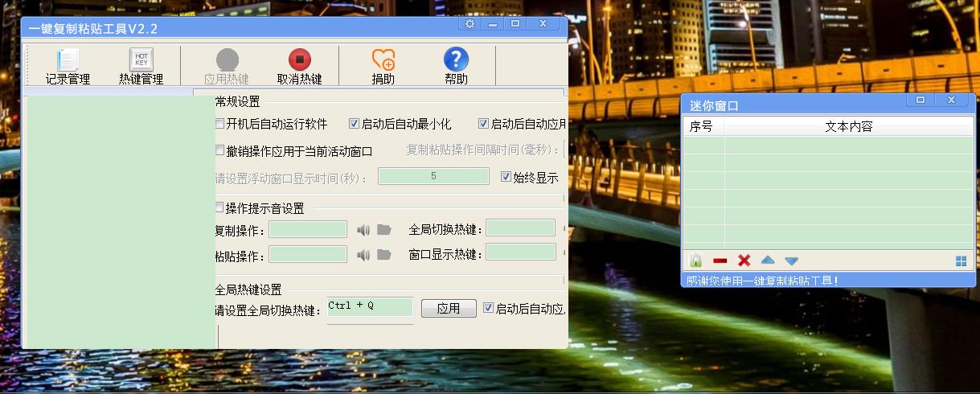This screenshot has height=394, width=980.
Task: Click the gear settings icon in title bar
Action: click(x=470, y=24)
